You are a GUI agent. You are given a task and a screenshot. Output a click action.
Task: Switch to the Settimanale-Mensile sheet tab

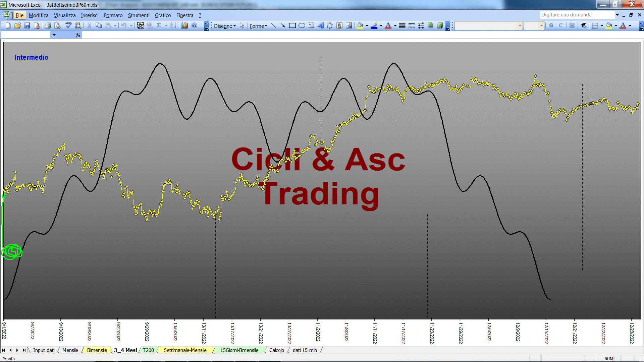pos(185,350)
